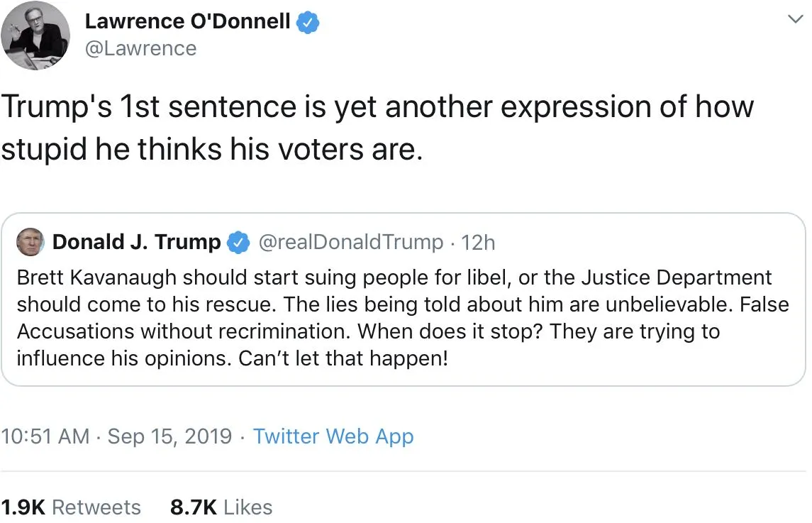Visit the @Lawrence handle link
Image resolution: width=812 pixels, height=523 pixels.
pos(140,49)
